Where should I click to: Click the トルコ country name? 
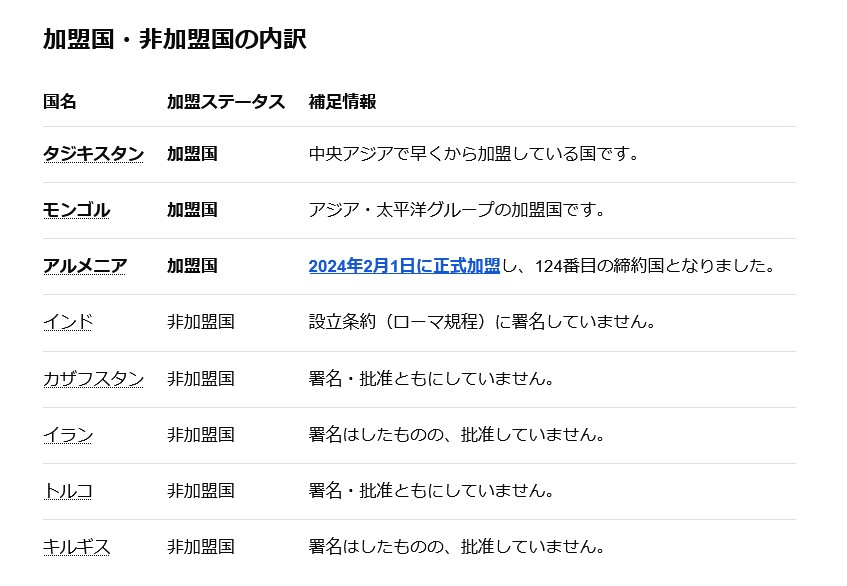68,491
